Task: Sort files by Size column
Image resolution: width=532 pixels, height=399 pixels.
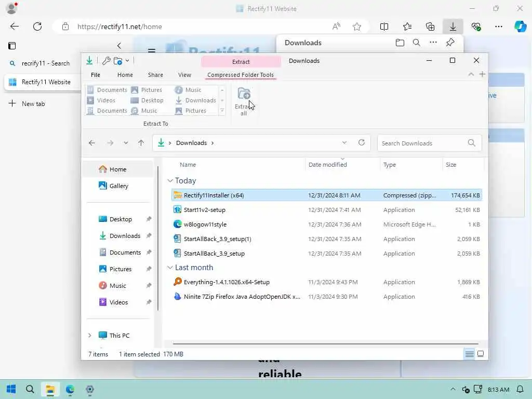Action: (450, 165)
